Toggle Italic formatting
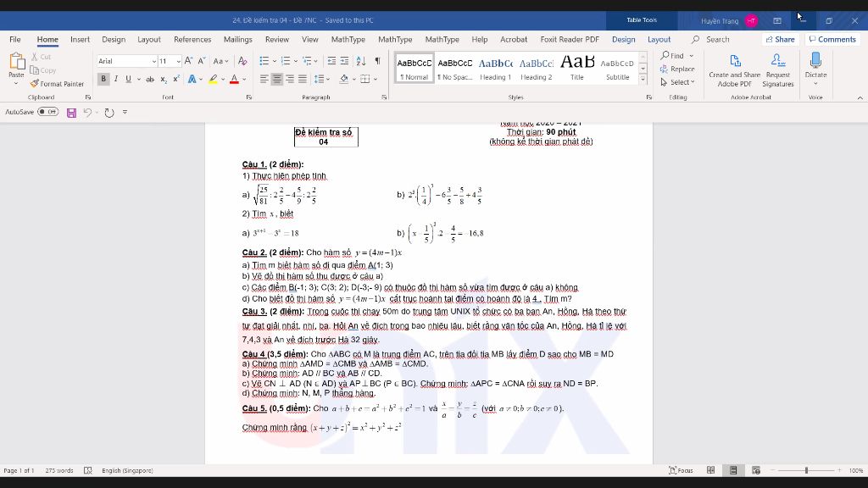This screenshot has width=868, height=488. coord(115,79)
